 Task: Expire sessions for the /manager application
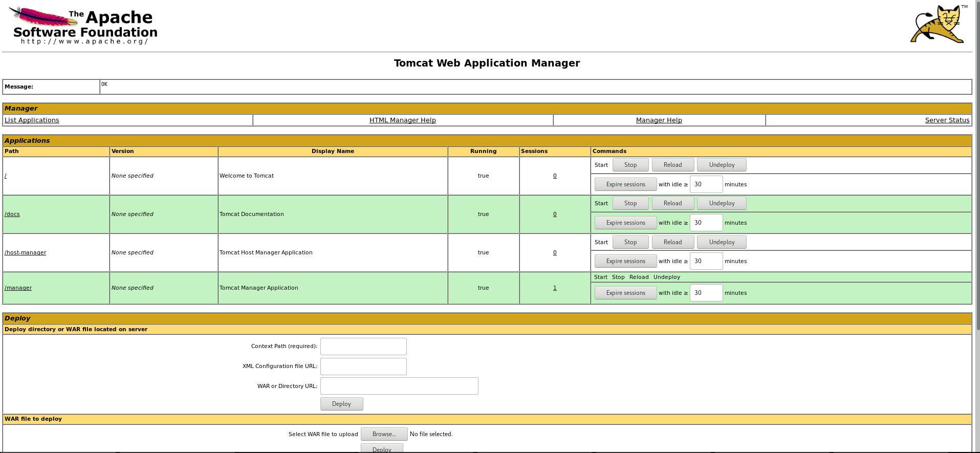point(625,293)
